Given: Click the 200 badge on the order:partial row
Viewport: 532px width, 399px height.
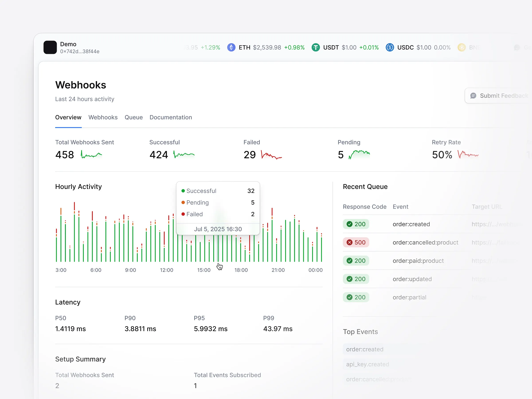Looking at the screenshot, I should (356, 297).
